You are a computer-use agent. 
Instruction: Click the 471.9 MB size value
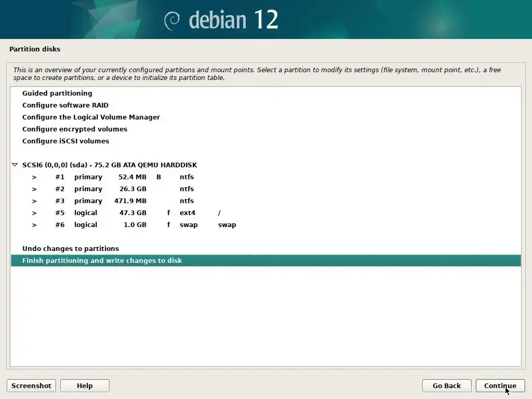130,201
